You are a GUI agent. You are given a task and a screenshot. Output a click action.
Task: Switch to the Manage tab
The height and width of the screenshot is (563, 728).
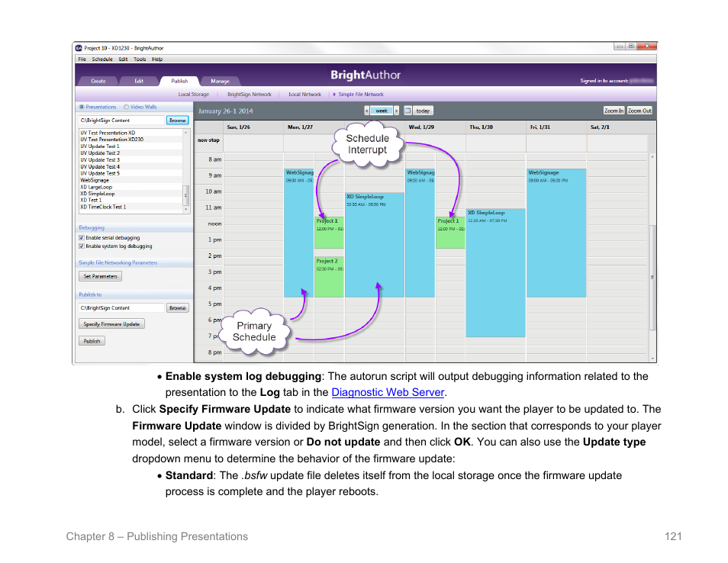point(220,81)
